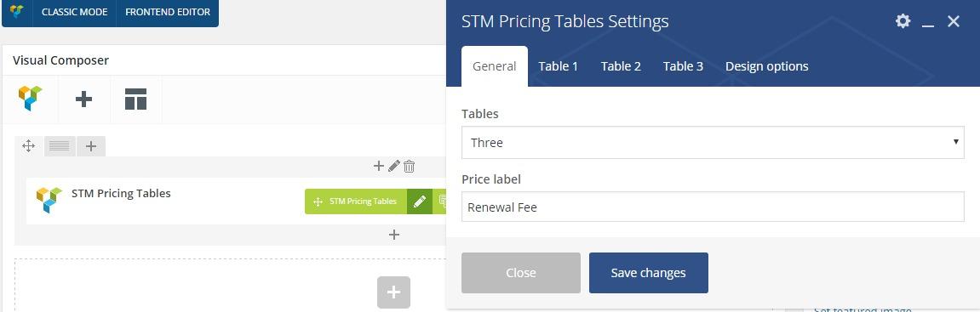Screen dimensions: 980x312
Task: Append element via plus below pricing tables
Action: [393, 235]
